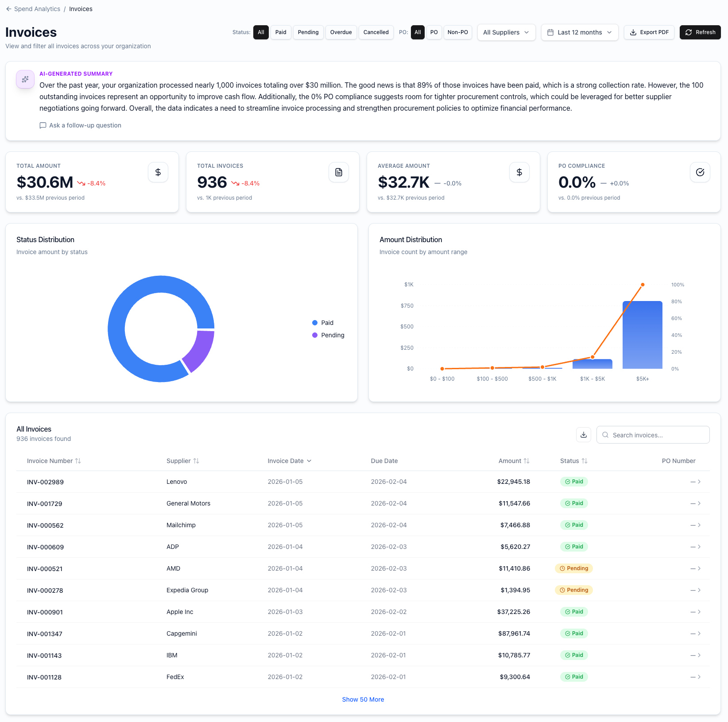Switch the PO filter to Non-PO

tap(457, 32)
